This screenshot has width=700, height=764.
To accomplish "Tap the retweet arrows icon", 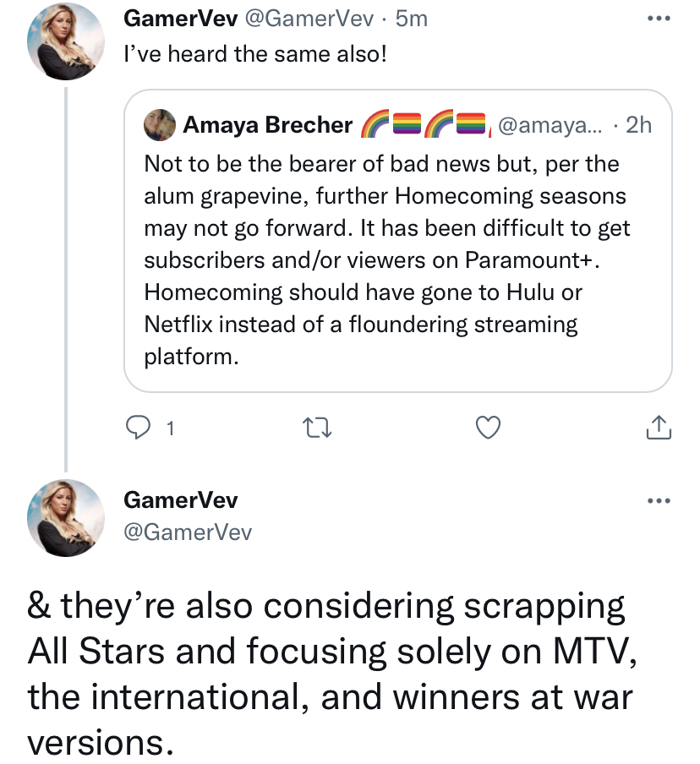I will [x=317, y=428].
